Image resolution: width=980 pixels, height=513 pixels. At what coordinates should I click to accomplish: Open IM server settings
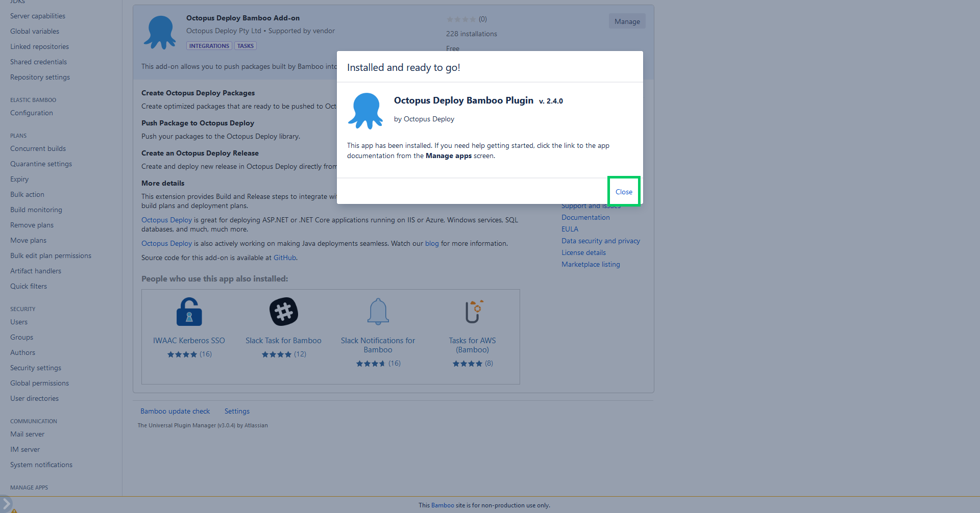coord(25,449)
